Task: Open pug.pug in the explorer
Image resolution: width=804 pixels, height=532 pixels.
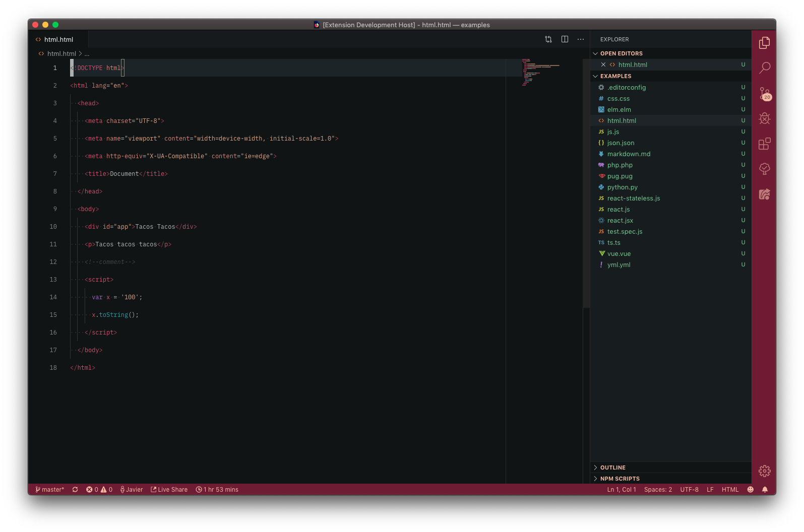Action: [x=670, y=176]
